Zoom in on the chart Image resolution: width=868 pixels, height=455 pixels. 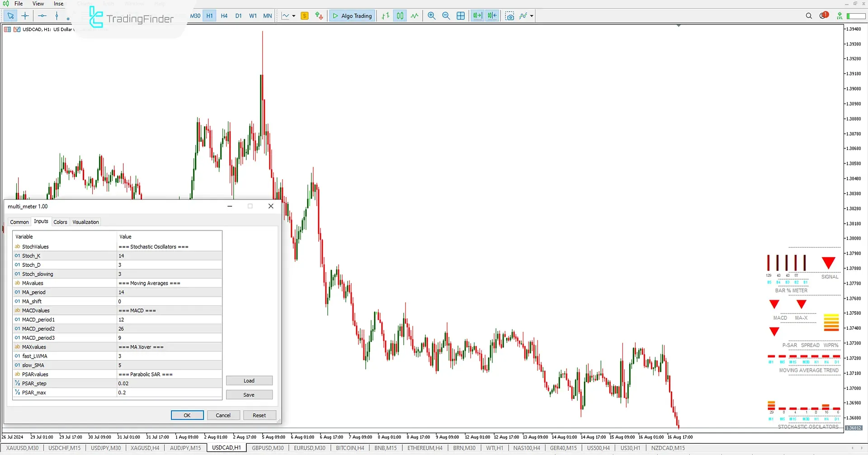tap(431, 15)
